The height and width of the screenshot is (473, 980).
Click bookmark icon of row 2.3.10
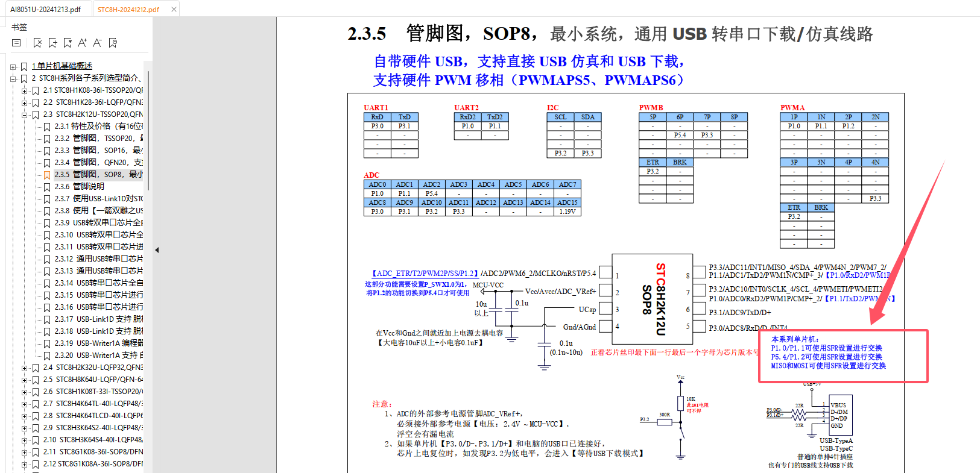tap(47, 235)
